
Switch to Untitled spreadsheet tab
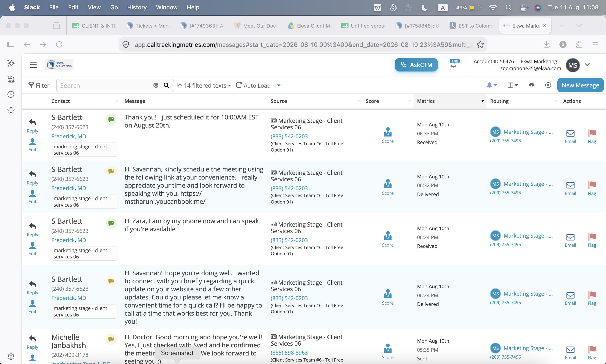pos(364,26)
